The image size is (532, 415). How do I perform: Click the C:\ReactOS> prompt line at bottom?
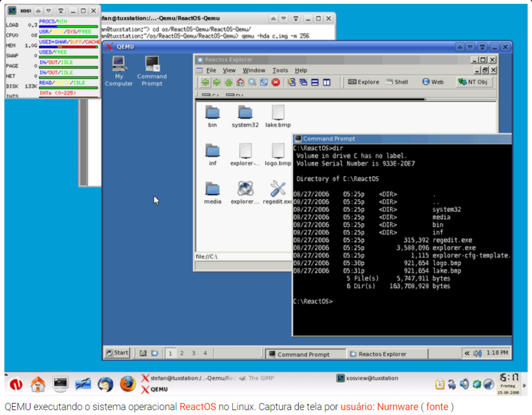click(313, 301)
